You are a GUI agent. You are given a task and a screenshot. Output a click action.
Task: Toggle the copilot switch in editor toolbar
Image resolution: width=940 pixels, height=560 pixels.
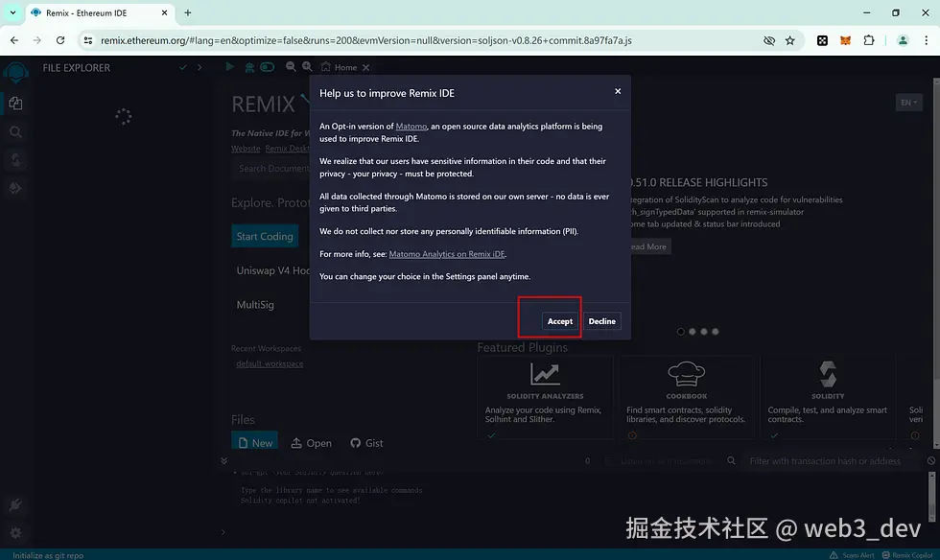pos(268,67)
